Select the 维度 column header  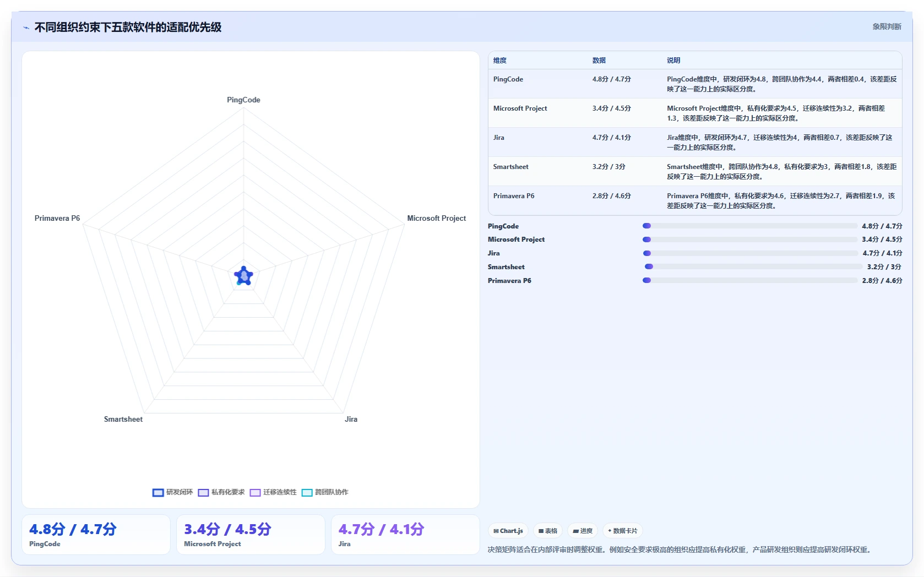tap(500, 61)
